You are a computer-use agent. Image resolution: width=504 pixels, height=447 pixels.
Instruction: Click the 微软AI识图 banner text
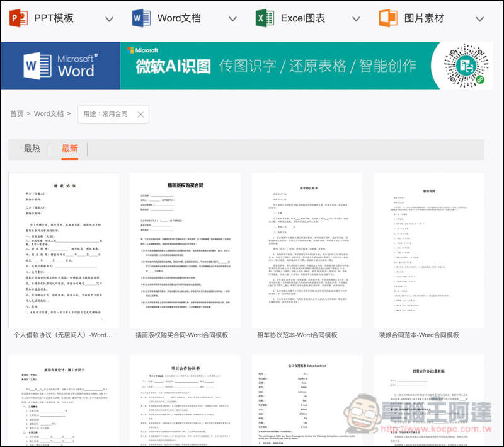pos(173,66)
